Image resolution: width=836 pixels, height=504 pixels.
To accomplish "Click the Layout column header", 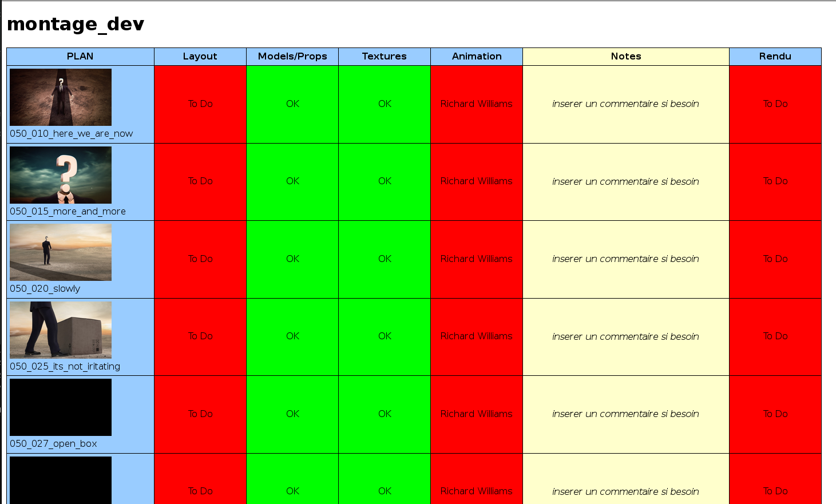I will (x=200, y=56).
